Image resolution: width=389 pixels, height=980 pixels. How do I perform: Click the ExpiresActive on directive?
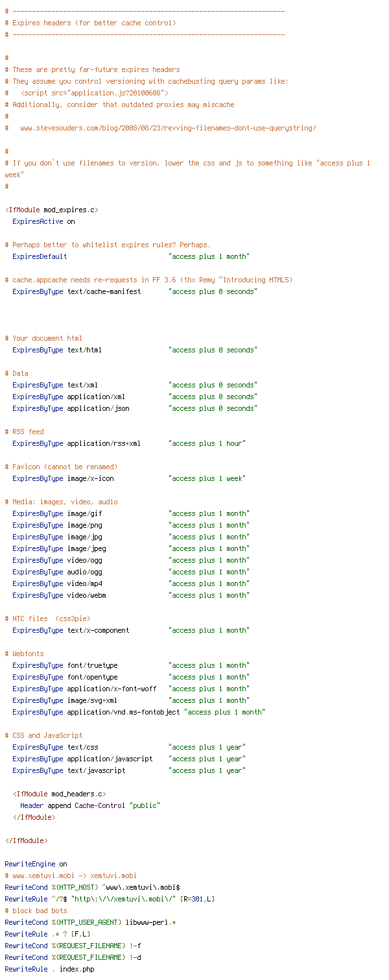pyautogui.click(x=43, y=221)
